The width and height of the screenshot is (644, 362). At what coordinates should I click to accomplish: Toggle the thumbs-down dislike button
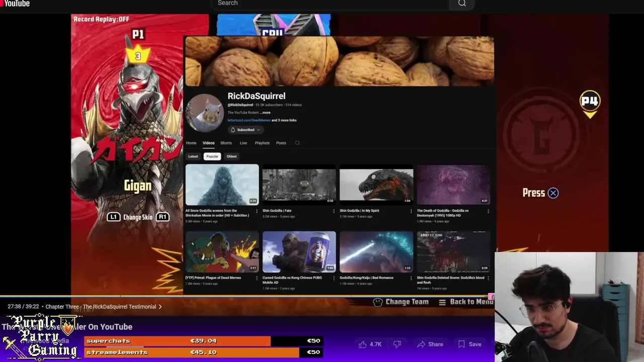(397, 344)
